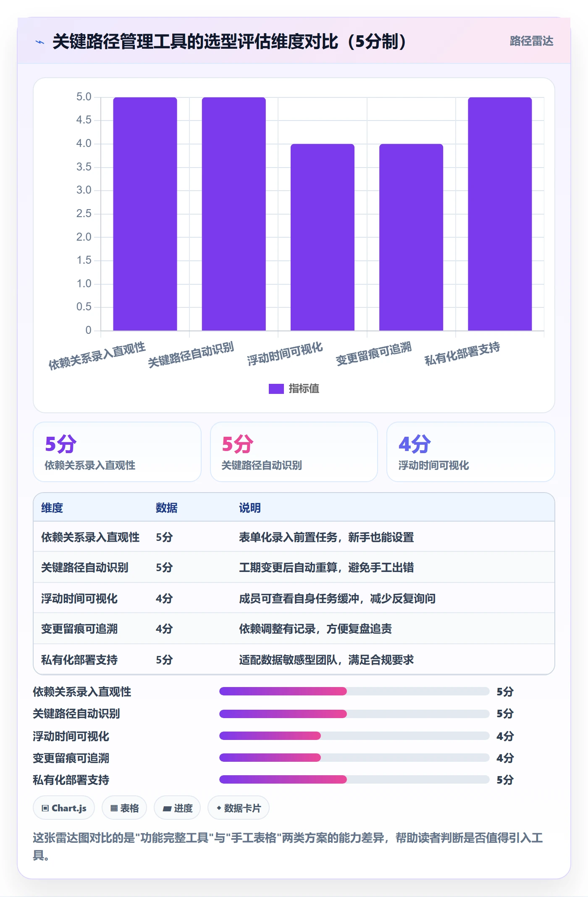Click the 指标值 legend label
This screenshot has width=588, height=897.
click(x=304, y=389)
